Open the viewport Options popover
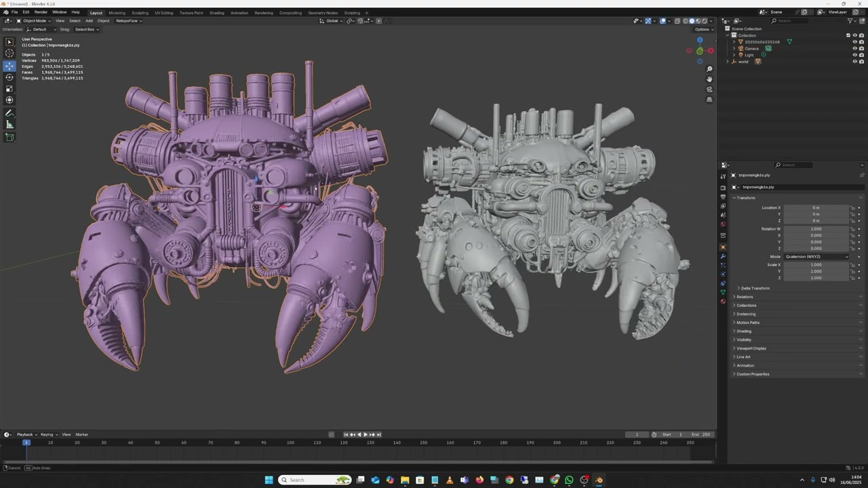Screen dimensions: 868x488 (703, 29)
